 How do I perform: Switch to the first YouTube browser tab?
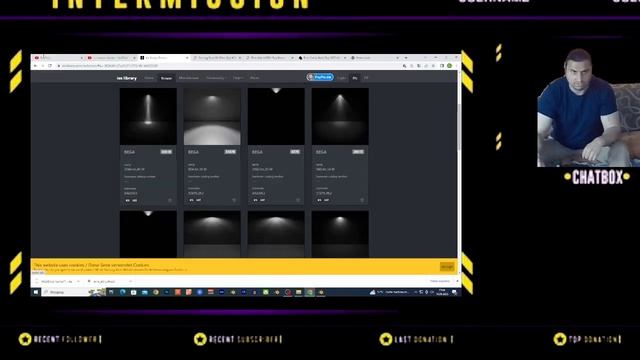click(58, 58)
